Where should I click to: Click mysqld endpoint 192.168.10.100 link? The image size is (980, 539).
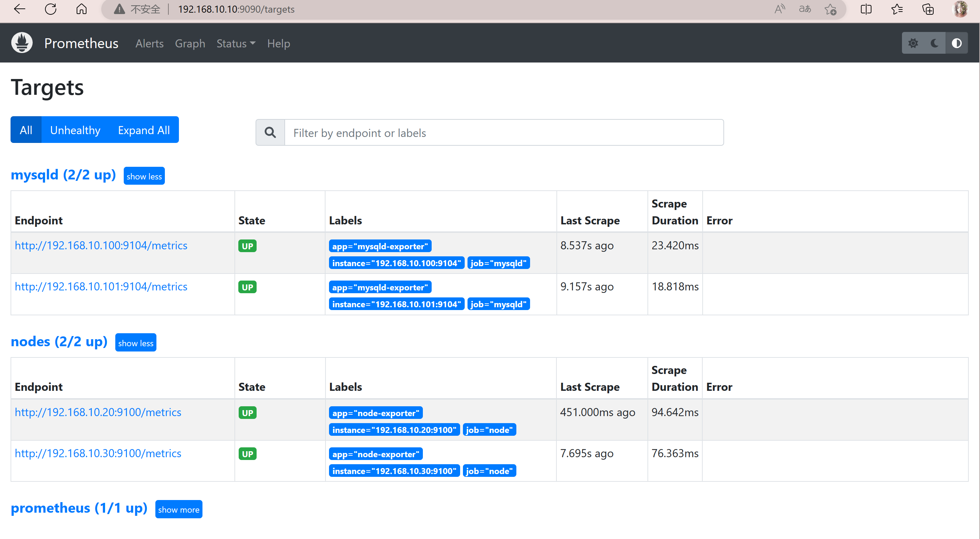click(101, 245)
